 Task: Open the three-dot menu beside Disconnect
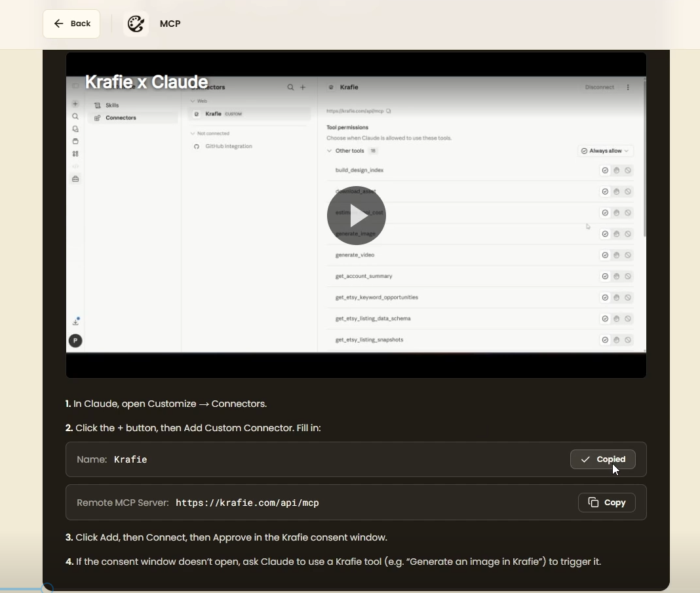click(628, 87)
